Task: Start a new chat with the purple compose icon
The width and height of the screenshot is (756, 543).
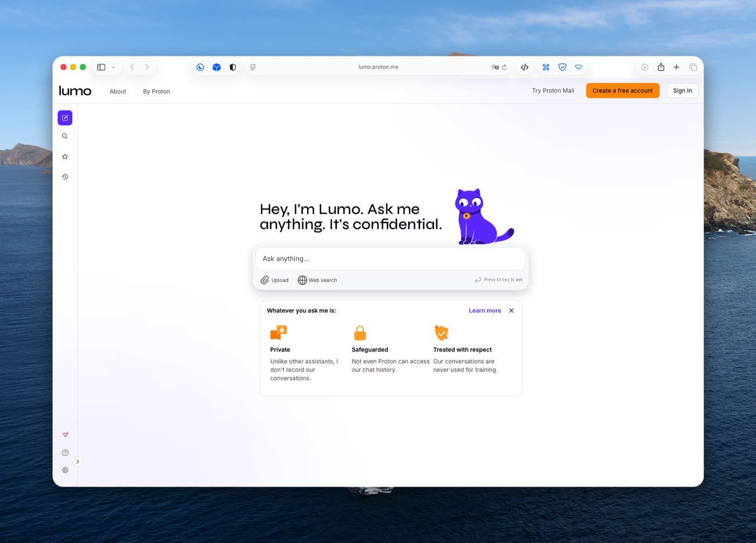Action: pyautogui.click(x=65, y=118)
